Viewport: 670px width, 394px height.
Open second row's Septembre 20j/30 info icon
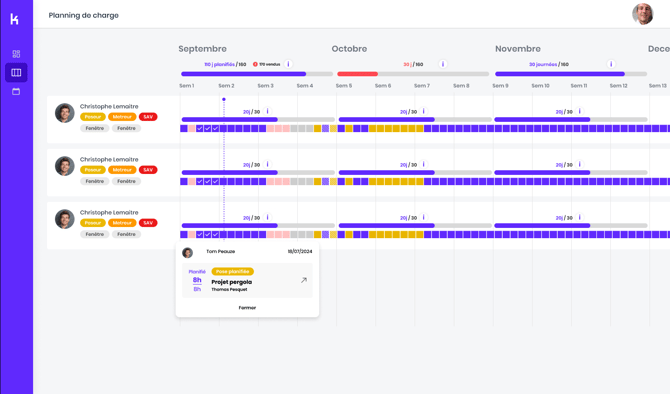[x=267, y=164]
